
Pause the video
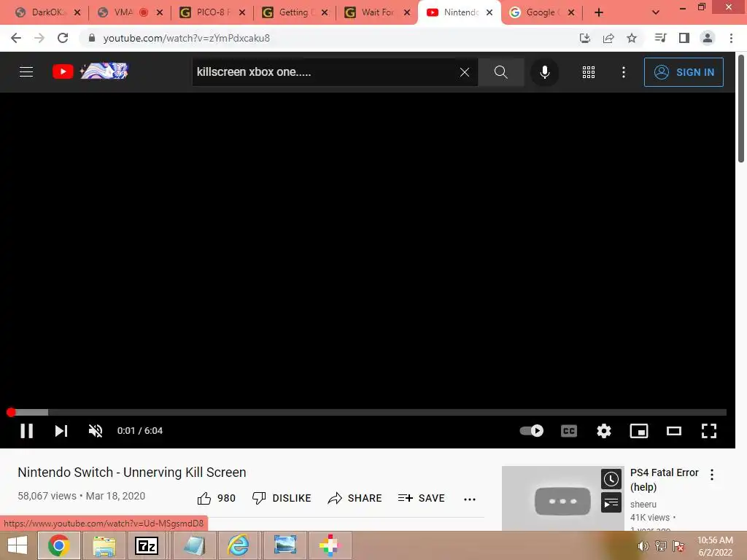tap(27, 430)
